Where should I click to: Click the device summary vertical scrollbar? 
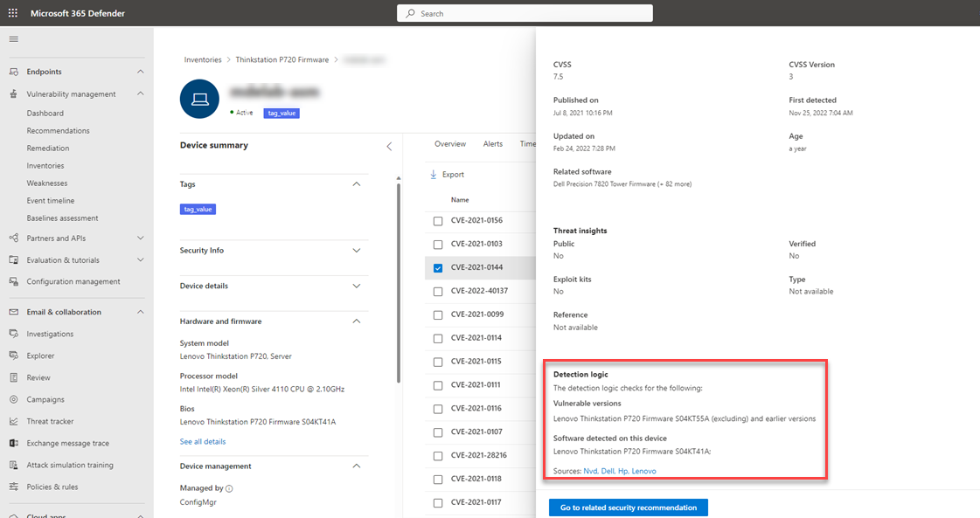coord(399,280)
